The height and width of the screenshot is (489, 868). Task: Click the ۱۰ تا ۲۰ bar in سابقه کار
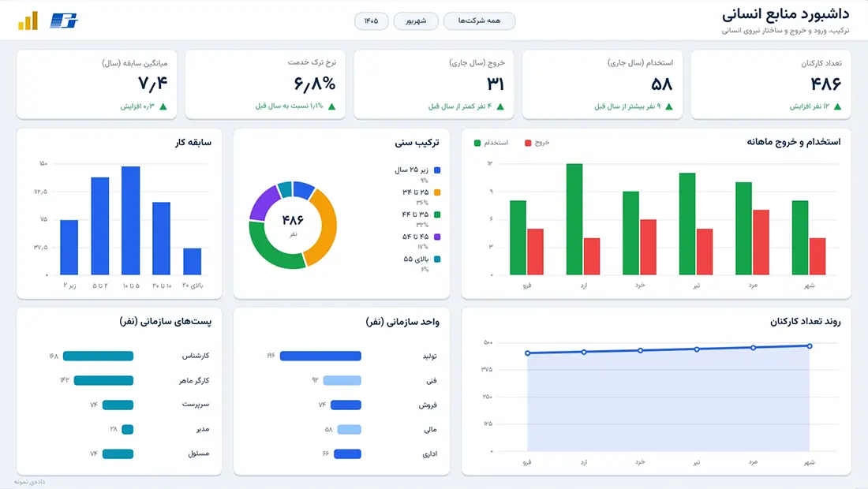click(161, 238)
